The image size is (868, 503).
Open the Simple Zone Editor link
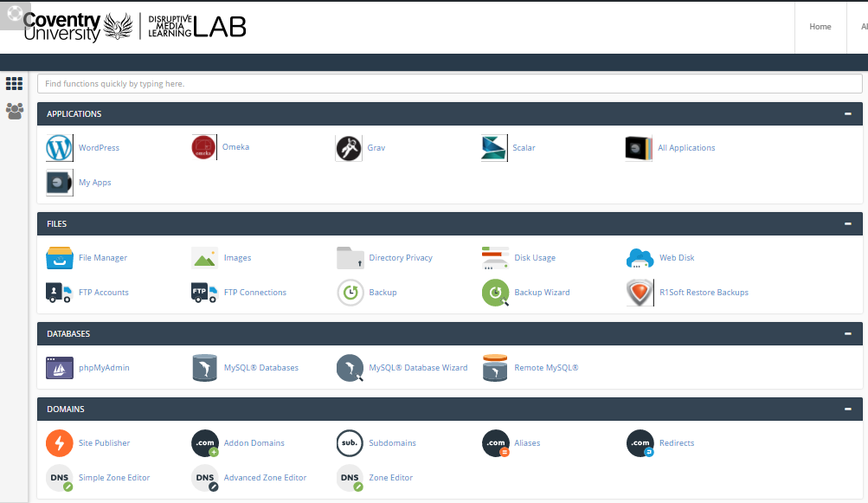coord(114,478)
